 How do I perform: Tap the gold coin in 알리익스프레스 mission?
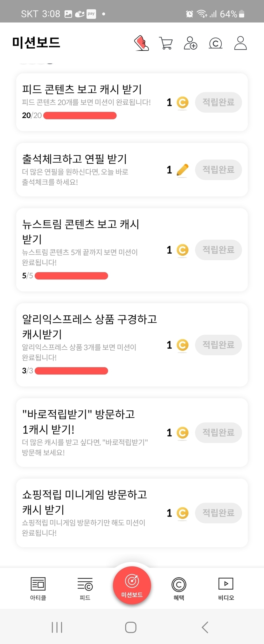click(x=183, y=345)
